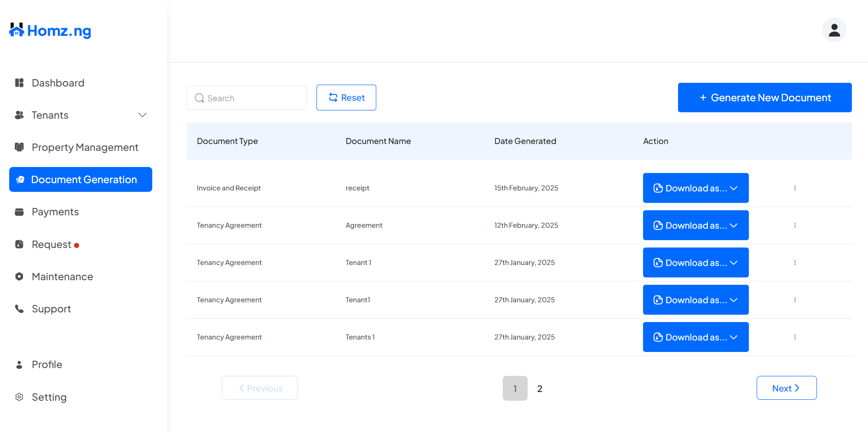This screenshot has height=432, width=868.
Task: Click Generate New Document button
Action: point(765,98)
